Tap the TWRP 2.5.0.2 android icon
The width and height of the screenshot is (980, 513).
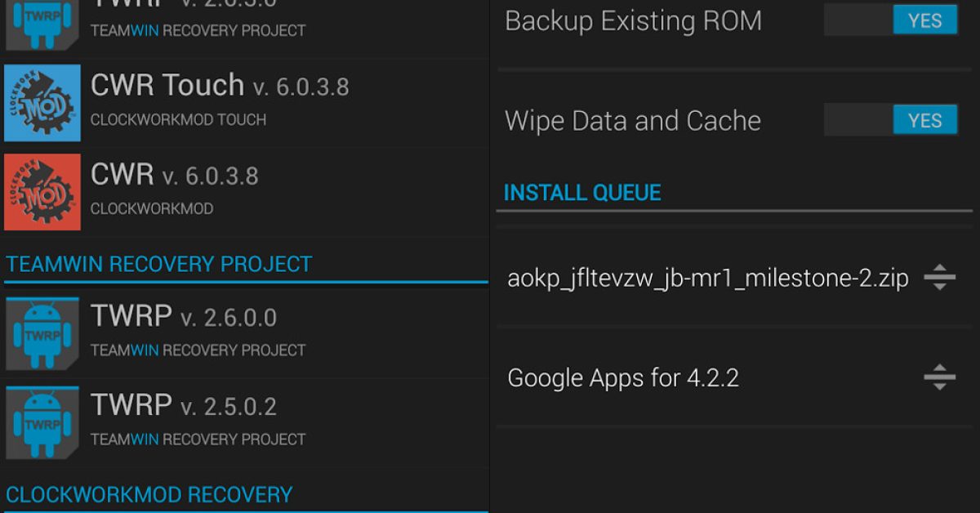tap(42, 422)
